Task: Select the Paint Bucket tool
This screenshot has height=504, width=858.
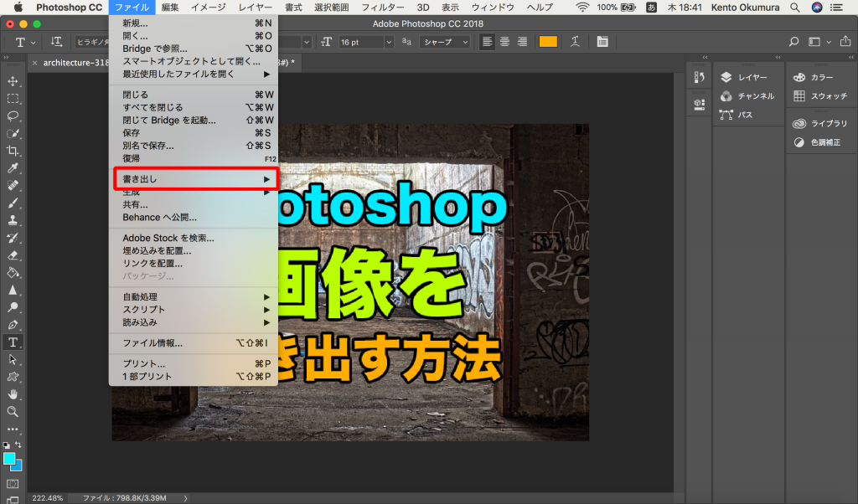Action: click(x=13, y=273)
